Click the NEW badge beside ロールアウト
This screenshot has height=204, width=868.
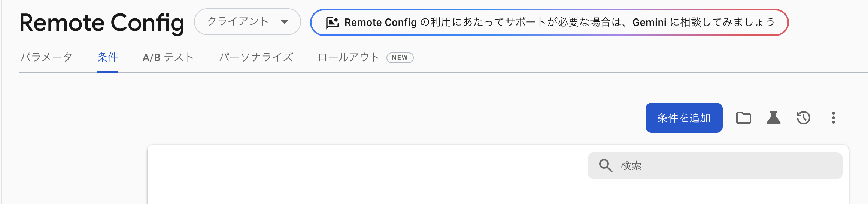(400, 58)
